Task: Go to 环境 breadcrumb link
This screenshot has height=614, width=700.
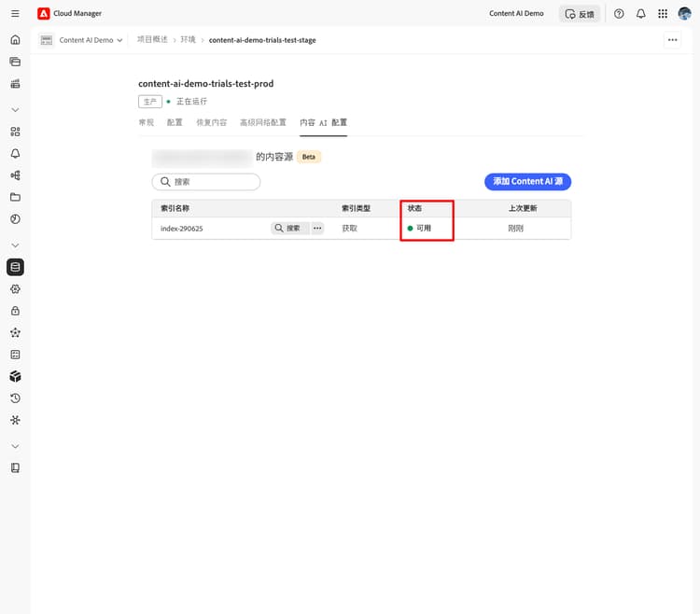Action: pos(188,40)
